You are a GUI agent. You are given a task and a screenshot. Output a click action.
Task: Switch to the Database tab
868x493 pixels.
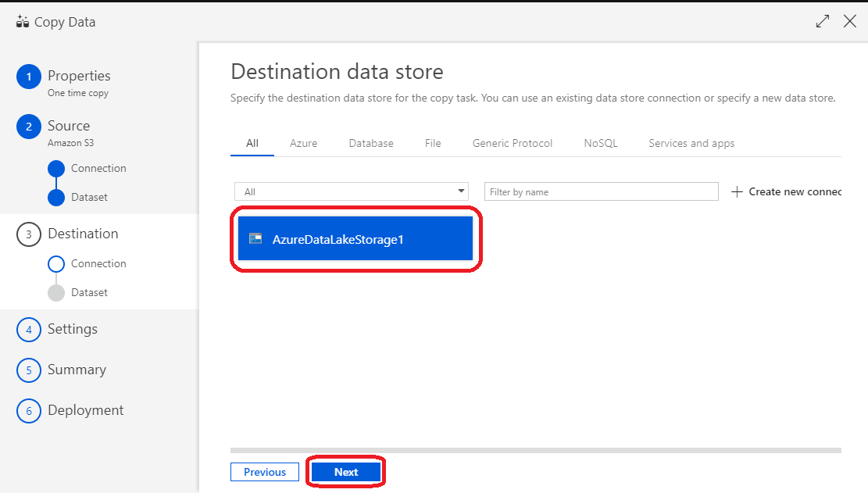(x=370, y=143)
